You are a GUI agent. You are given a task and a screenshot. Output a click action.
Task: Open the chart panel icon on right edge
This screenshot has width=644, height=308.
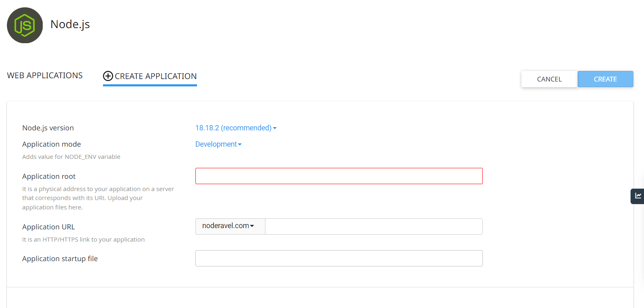(638, 196)
